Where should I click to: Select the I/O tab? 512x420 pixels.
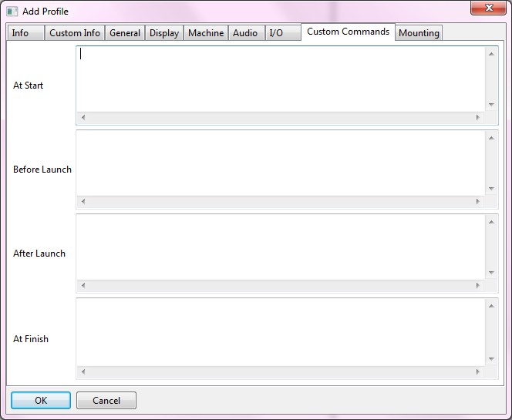[x=276, y=33]
